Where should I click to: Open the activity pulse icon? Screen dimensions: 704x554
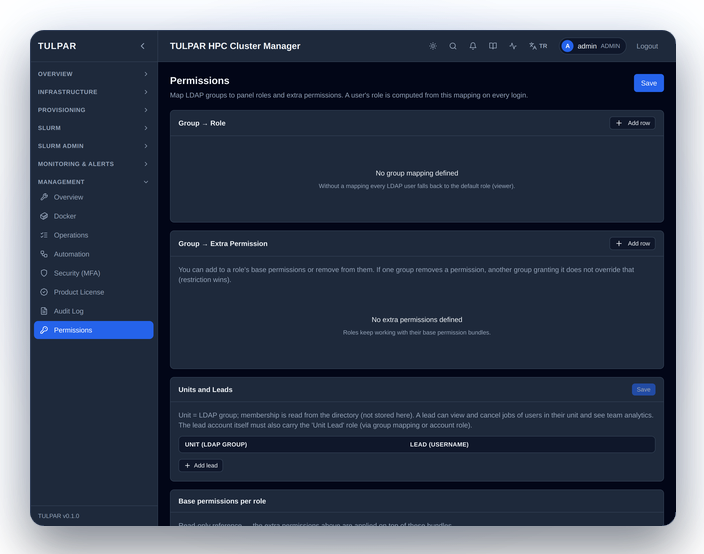click(513, 46)
